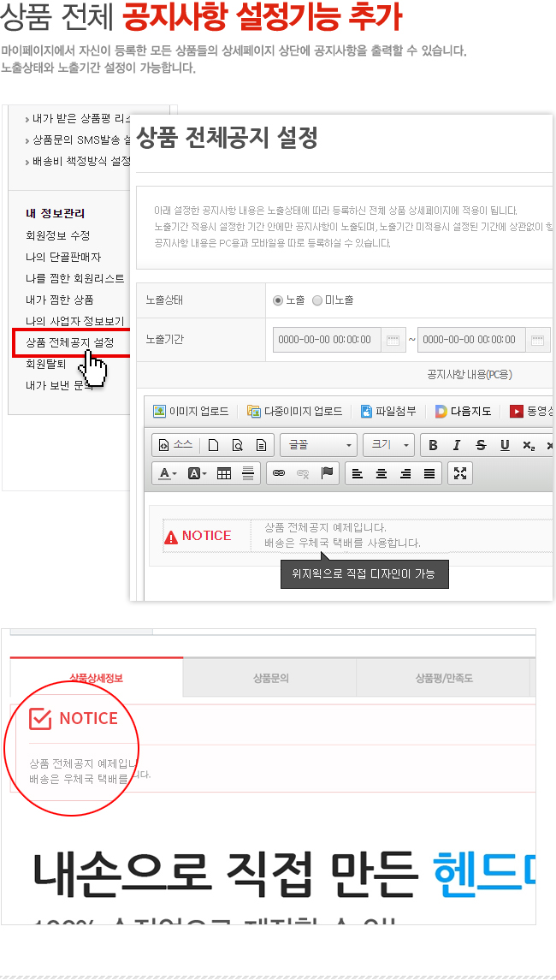Click the 이미지 업로드 button
This screenshot has height=980, width=556.
point(191,411)
